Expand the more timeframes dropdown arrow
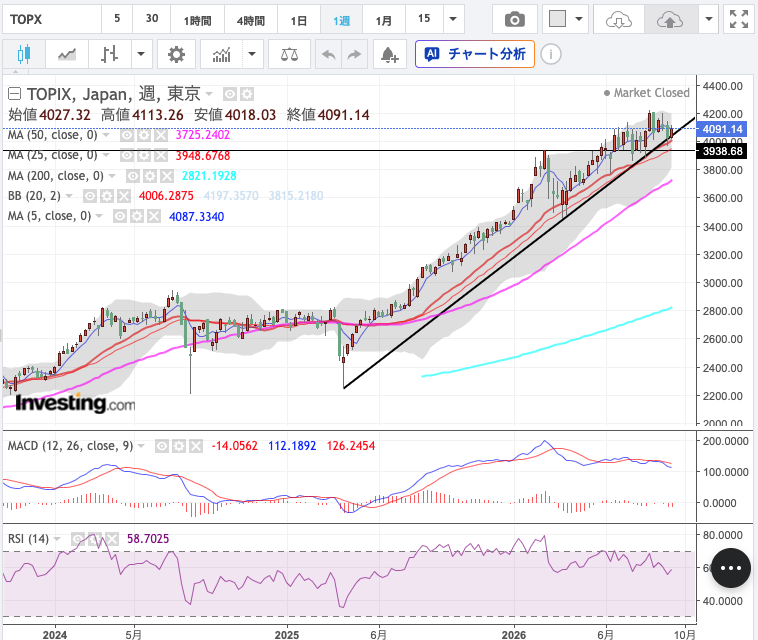 [x=453, y=19]
